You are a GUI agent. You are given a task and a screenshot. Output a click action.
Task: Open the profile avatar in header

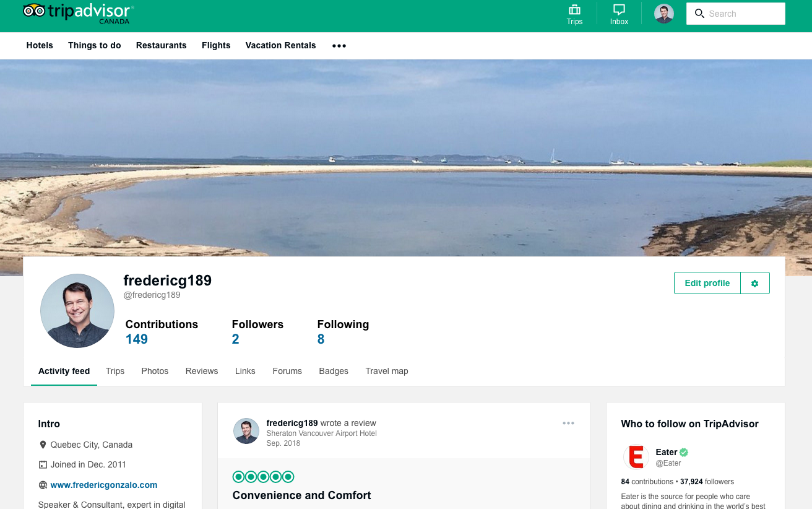tap(664, 14)
